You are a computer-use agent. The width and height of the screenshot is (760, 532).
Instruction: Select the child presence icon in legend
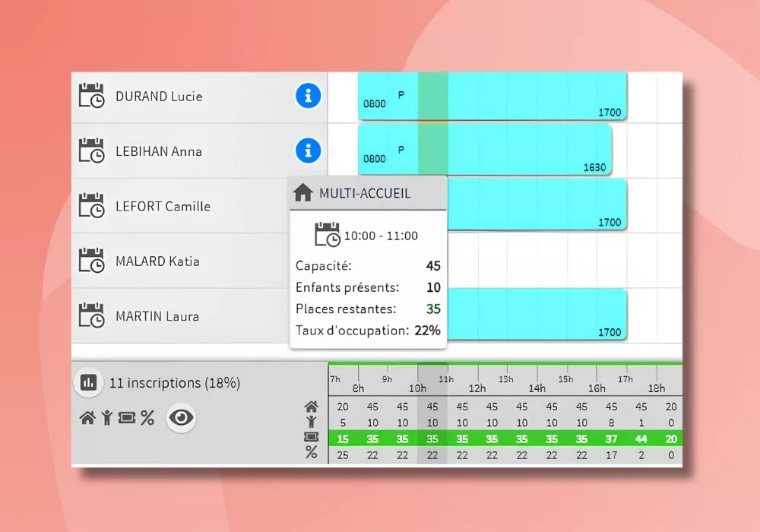pyautogui.click(x=107, y=417)
